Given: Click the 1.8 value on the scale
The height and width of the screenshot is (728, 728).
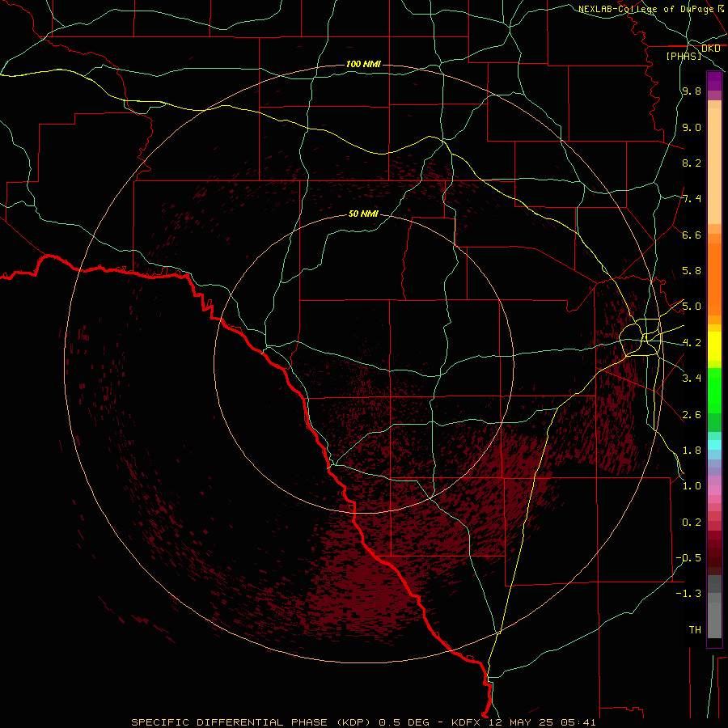Looking at the screenshot, I should coord(692,451).
